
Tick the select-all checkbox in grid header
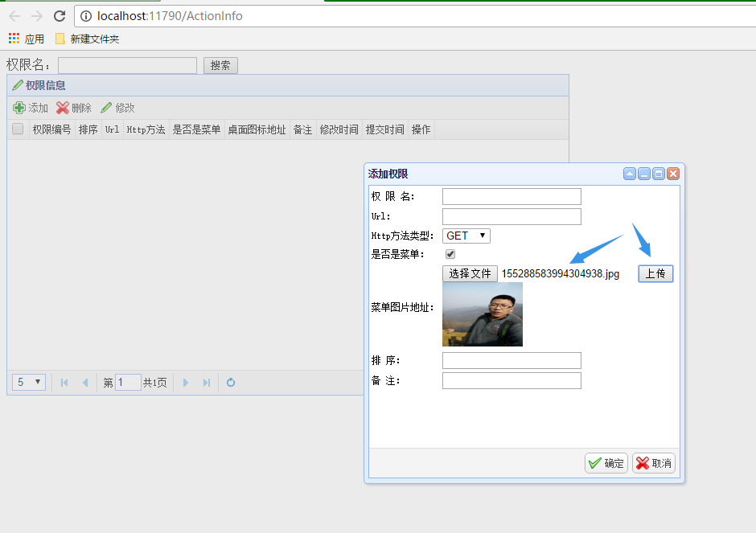coord(18,129)
